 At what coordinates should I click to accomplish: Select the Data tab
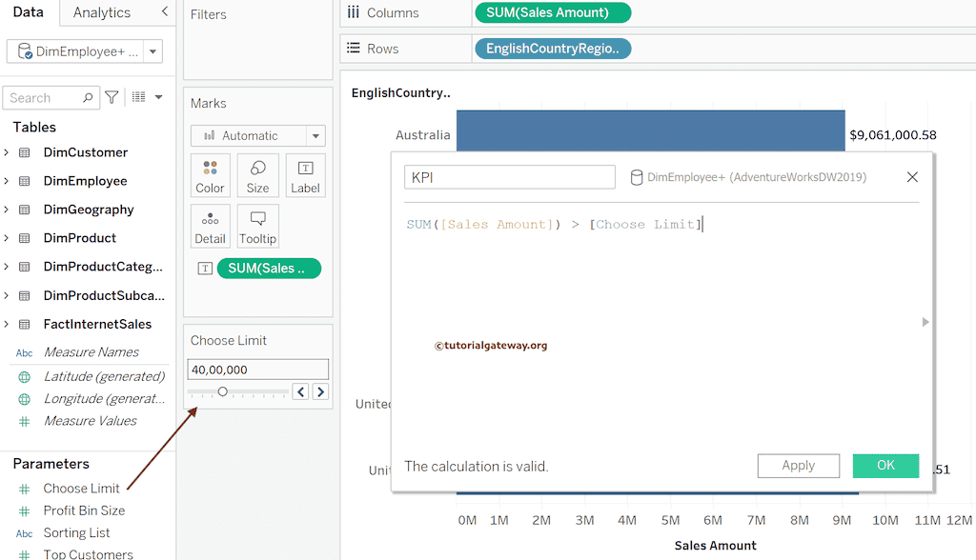pyautogui.click(x=28, y=12)
